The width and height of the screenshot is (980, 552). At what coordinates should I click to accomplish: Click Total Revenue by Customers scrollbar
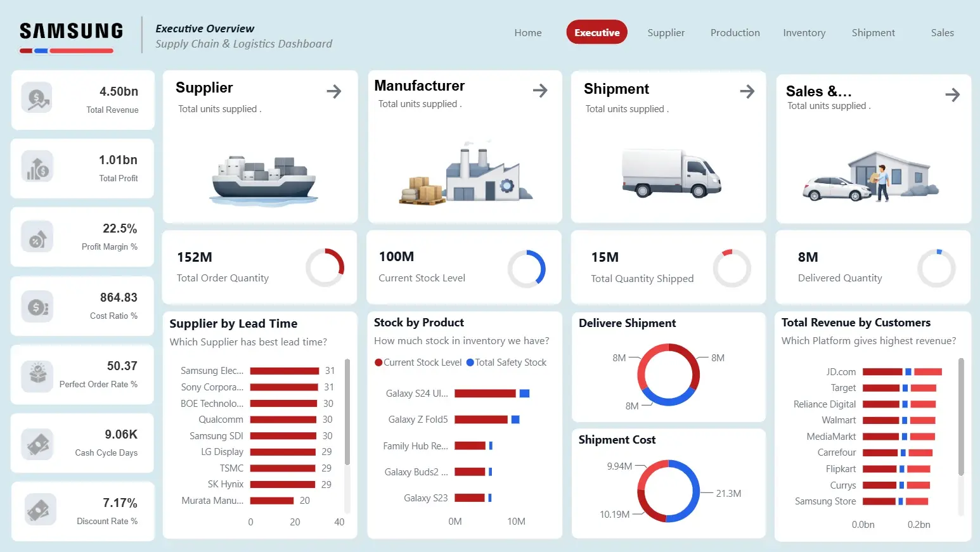[961, 416]
